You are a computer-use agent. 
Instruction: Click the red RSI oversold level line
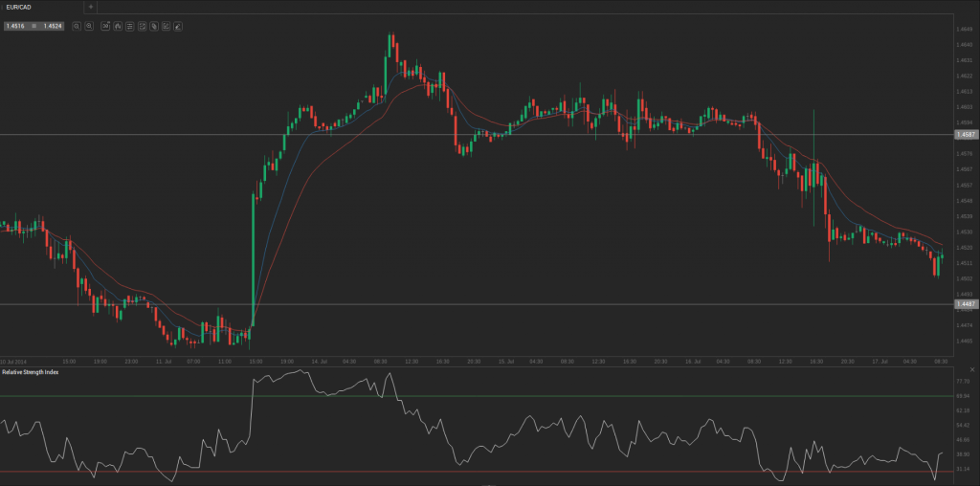(479, 472)
